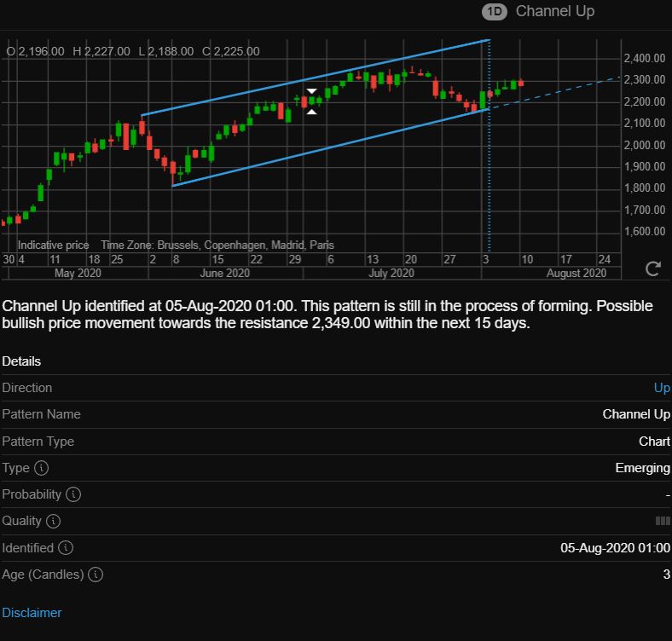Click the Age (Candles) value 3
This screenshot has width=672, height=641.
[666, 575]
